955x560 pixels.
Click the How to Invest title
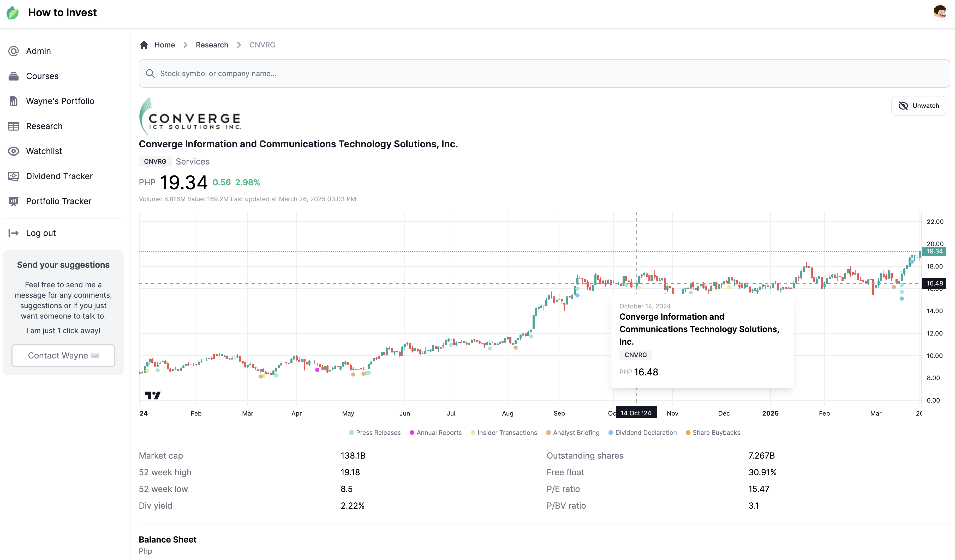point(63,13)
